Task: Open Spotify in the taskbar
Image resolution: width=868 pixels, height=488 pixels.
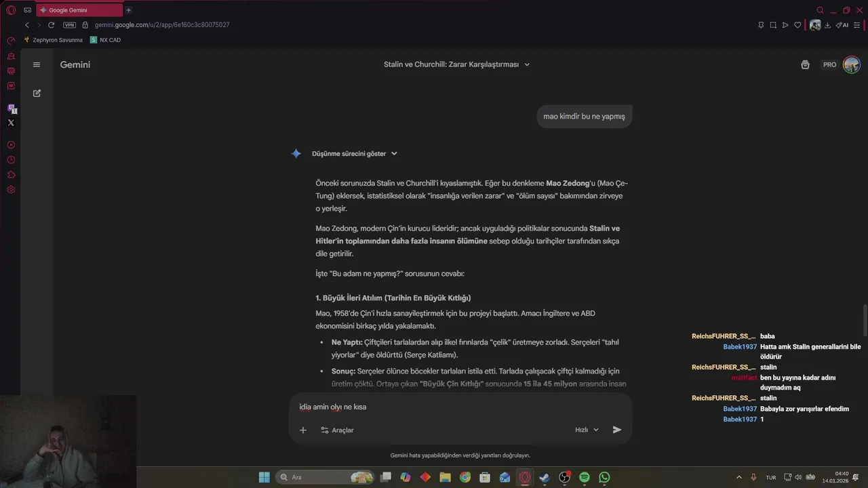Action: coord(585,477)
